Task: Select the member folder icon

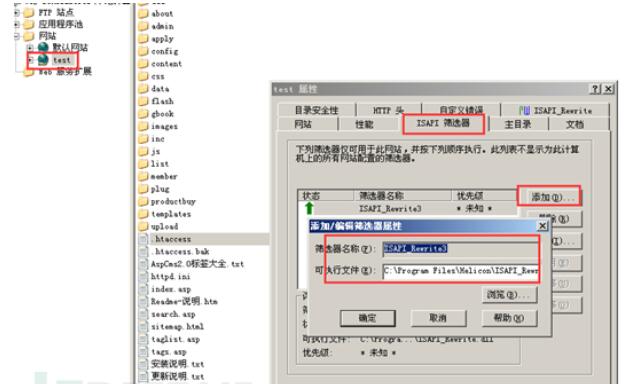Action: click(143, 176)
